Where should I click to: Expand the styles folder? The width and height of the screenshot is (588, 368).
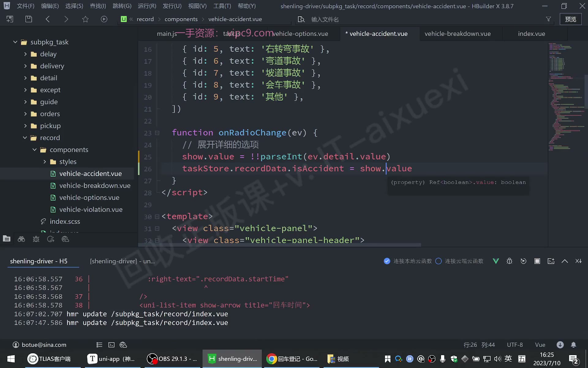pyautogui.click(x=45, y=162)
